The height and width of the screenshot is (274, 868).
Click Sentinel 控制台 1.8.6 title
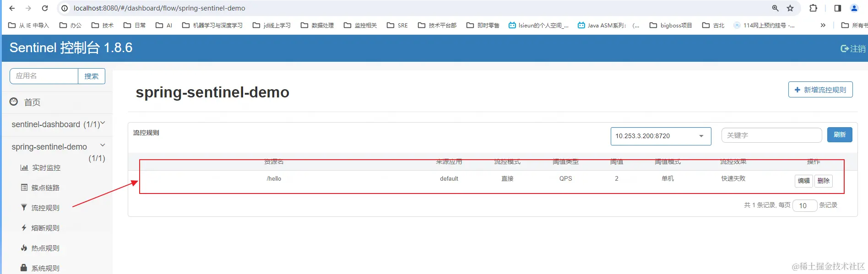coord(71,48)
